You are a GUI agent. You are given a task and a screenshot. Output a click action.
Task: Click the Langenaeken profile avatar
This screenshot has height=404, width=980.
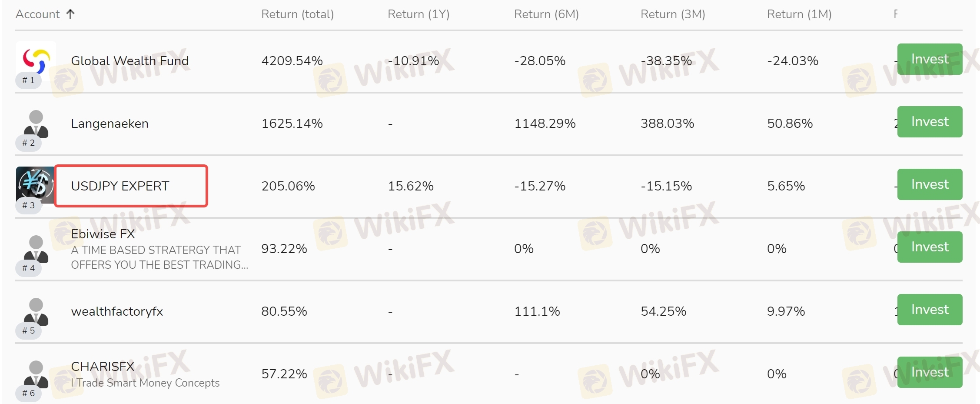click(36, 124)
